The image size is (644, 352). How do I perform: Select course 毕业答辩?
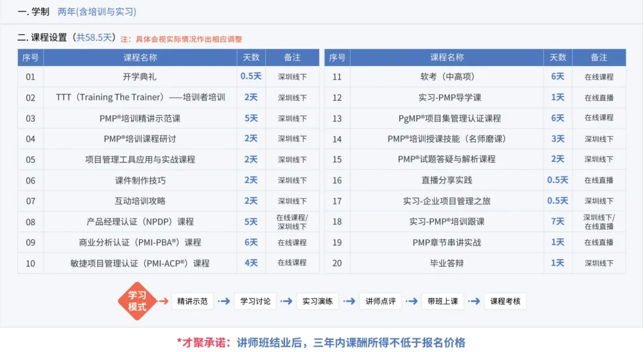(447, 263)
